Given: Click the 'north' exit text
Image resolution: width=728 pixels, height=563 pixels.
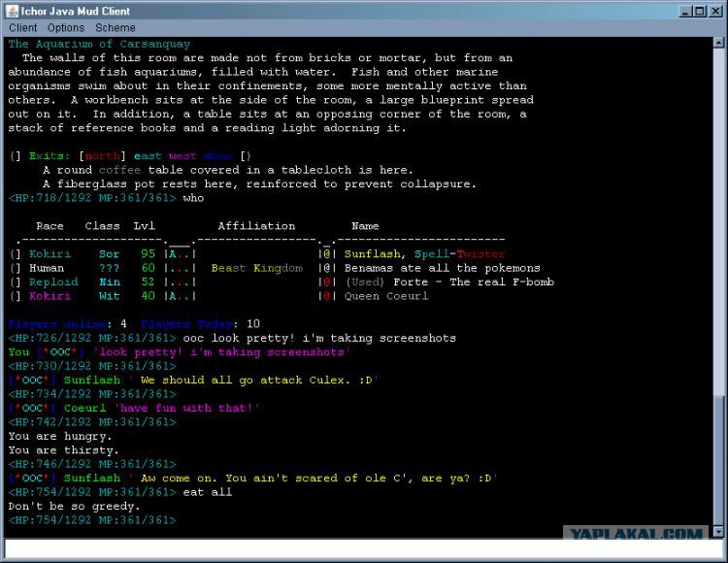Looking at the screenshot, I should (x=102, y=156).
